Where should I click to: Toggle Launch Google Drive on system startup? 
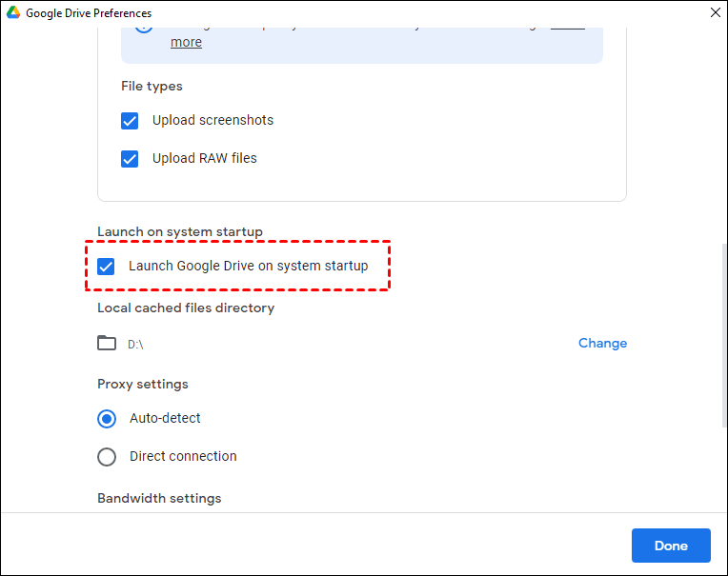(107, 267)
